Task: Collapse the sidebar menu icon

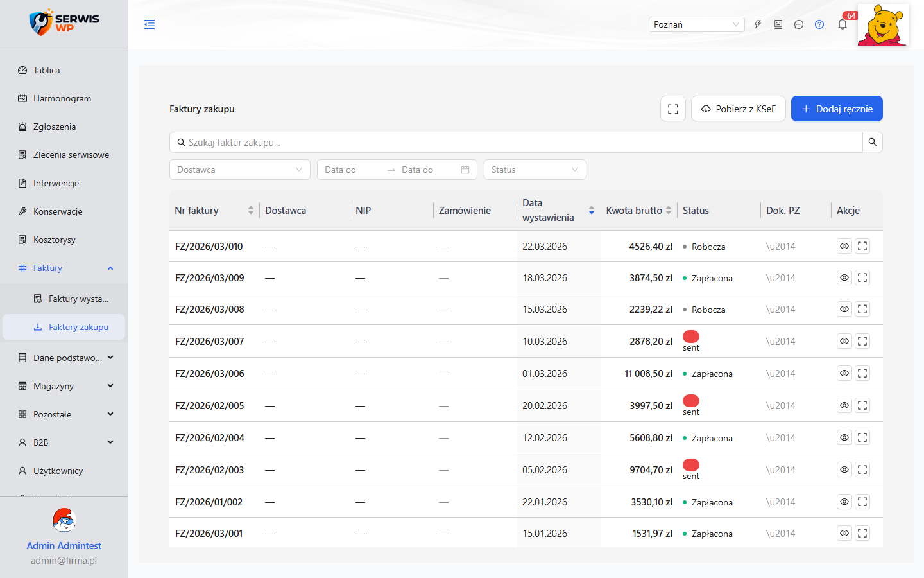Action: click(150, 24)
